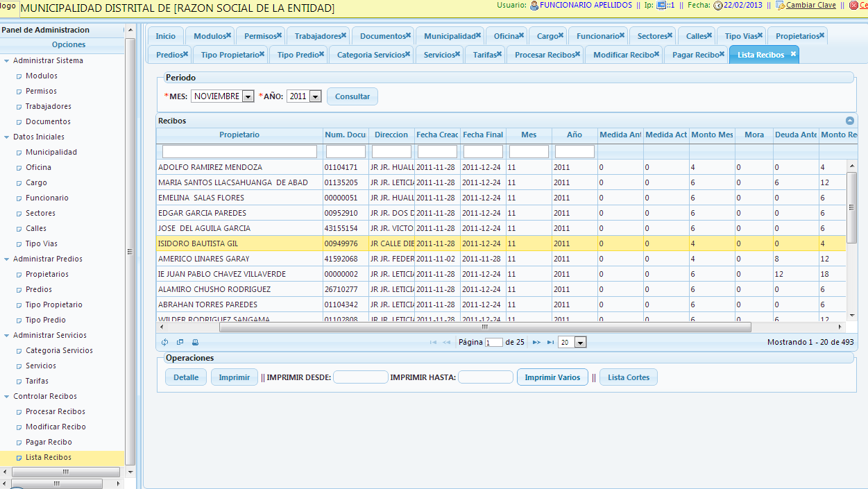Switch to the Propietarios tab

click(797, 36)
